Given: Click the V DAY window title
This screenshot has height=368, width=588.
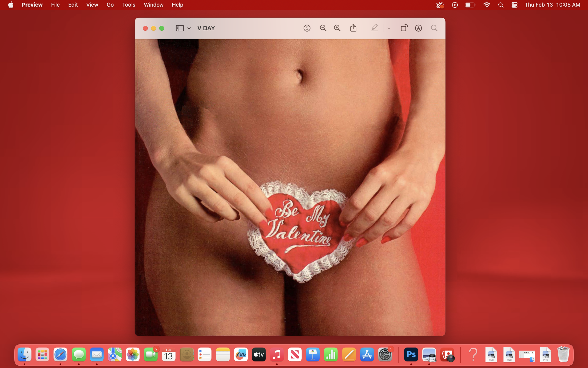Looking at the screenshot, I should 206,28.
